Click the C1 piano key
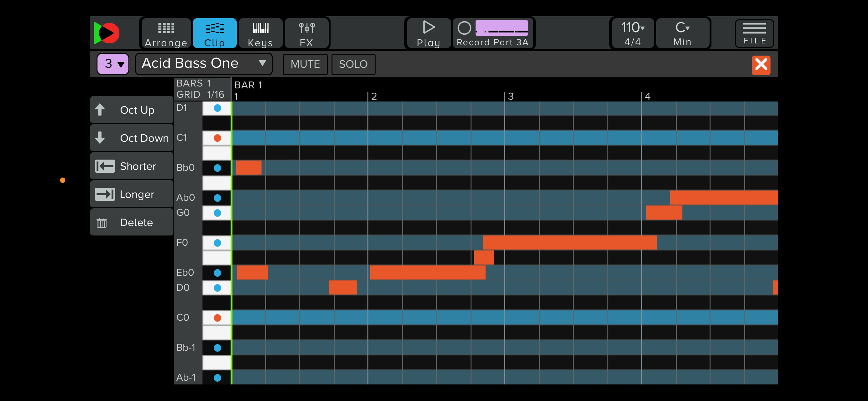Screen dimensions: 868x401 (217, 138)
